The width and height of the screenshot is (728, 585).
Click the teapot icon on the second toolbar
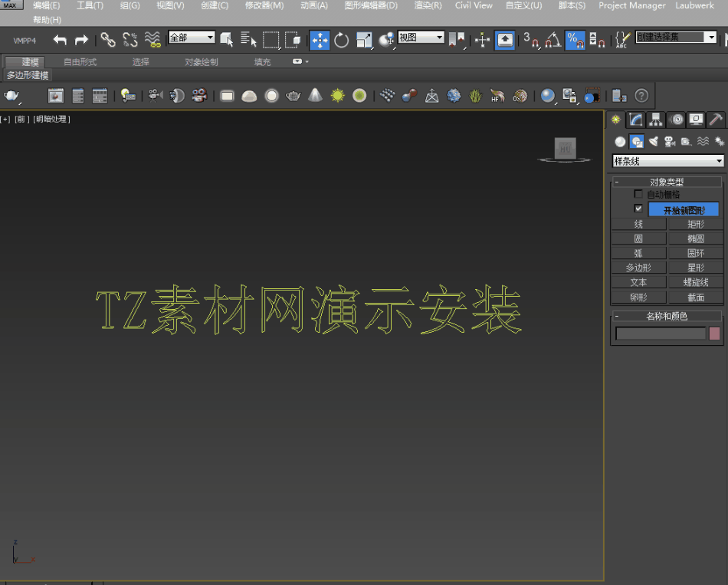pyautogui.click(x=12, y=96)
